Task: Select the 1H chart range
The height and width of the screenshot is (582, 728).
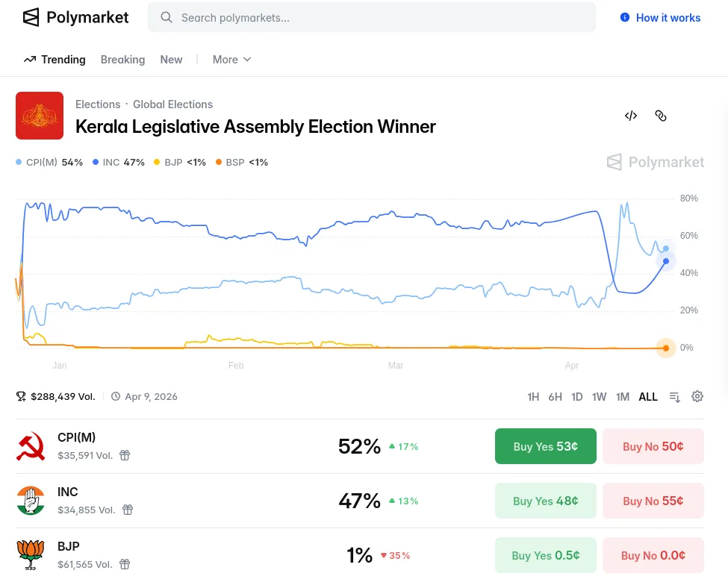Action: coord(533,397)
